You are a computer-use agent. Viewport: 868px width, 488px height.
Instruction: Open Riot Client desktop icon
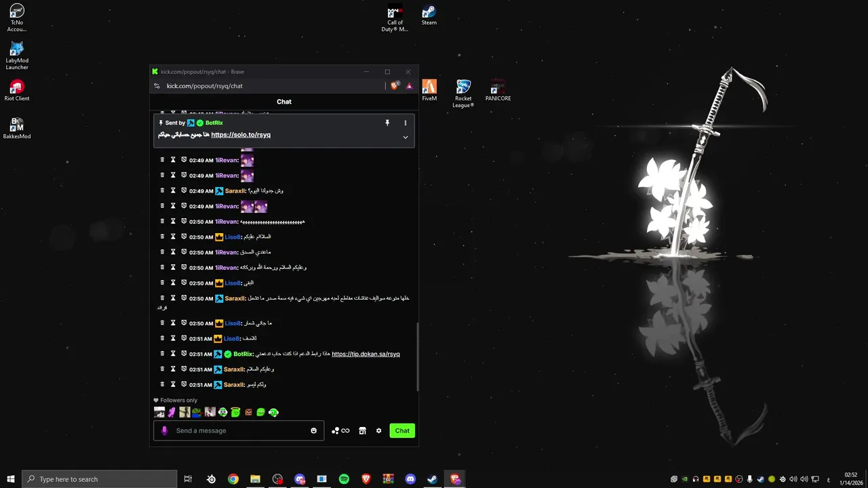17,91
